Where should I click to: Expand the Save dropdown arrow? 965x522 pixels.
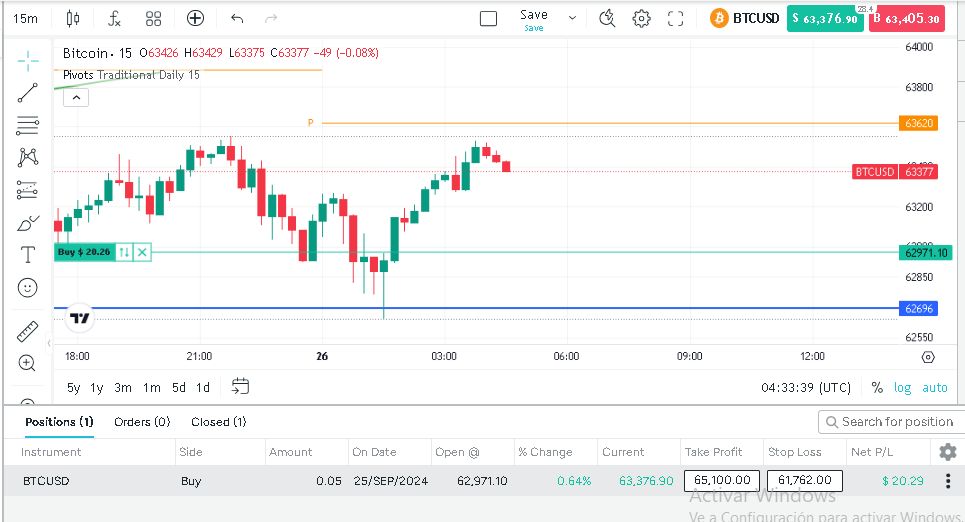pos(572,18)
